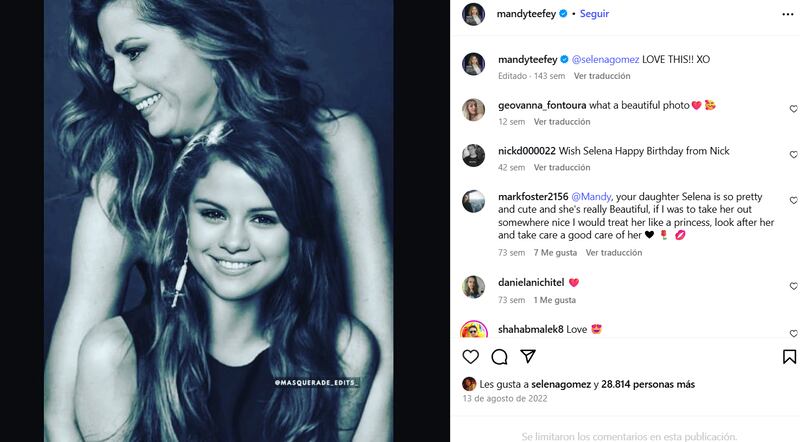Save the post with bookmark icon
This screenshot has height=442, width=800.
click(x=789, y=356)
